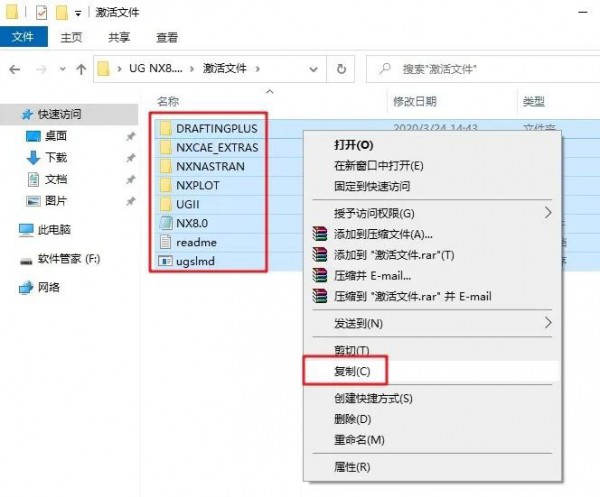Switch to the 查看 ribbon tab
The image size is (600, 497).
coord(167,37)
